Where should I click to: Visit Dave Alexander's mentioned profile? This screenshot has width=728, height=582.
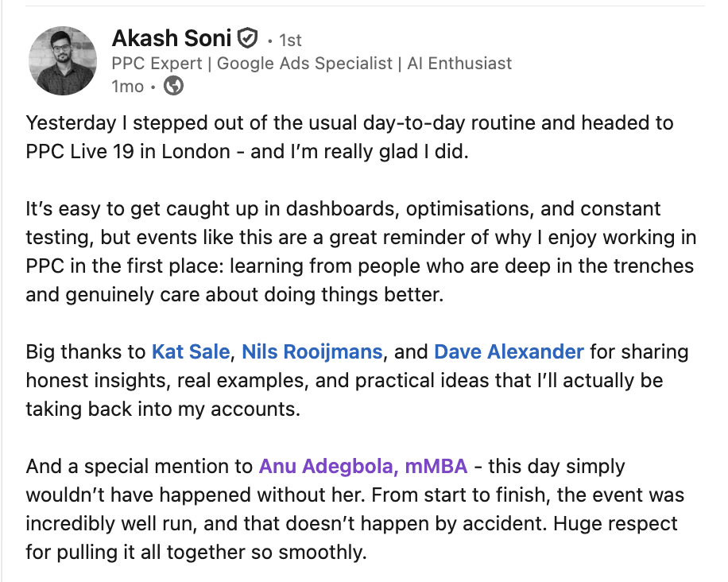pyautogui.click(x=509, y=351)
